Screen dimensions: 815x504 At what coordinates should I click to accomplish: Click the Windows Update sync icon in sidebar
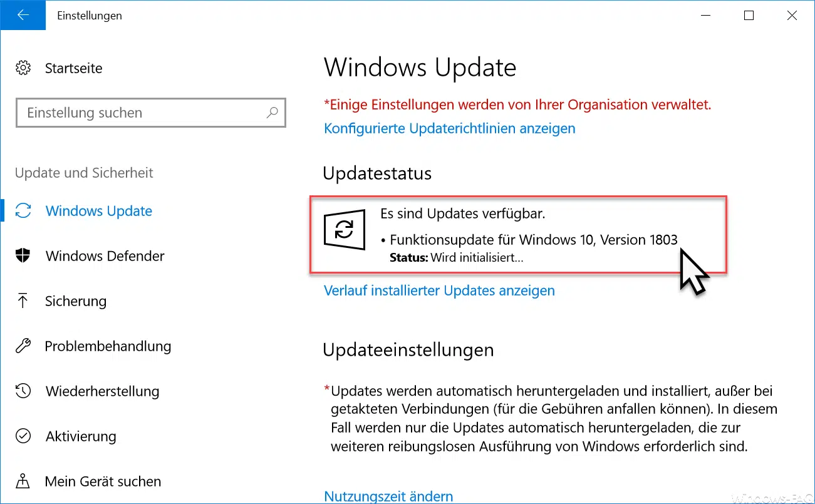point(23,211)
